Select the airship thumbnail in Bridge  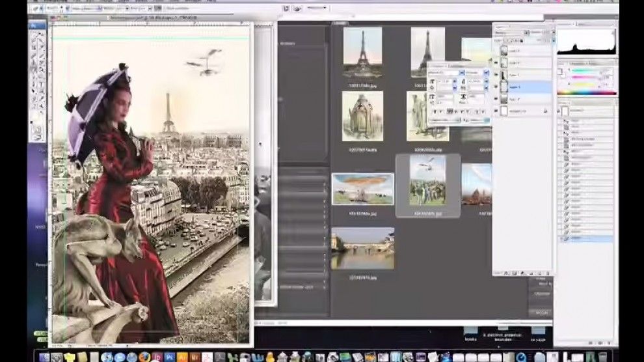(363, 189)
